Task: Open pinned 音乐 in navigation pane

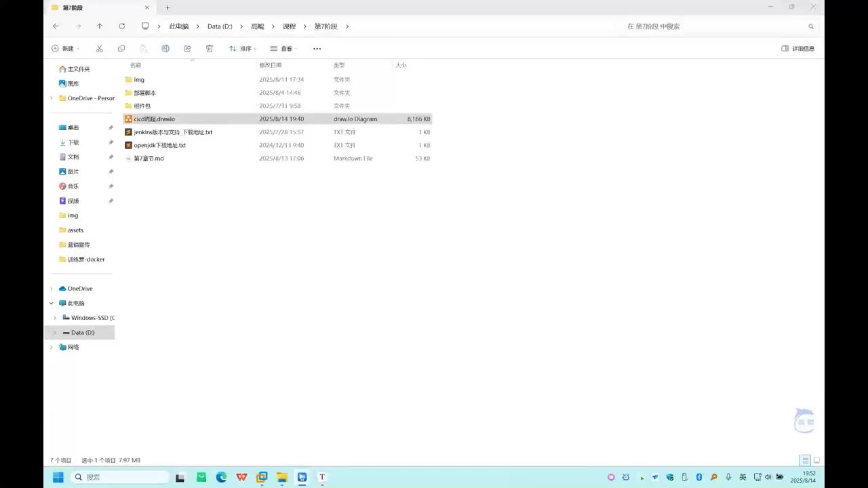Action: [x=73, y=186]
